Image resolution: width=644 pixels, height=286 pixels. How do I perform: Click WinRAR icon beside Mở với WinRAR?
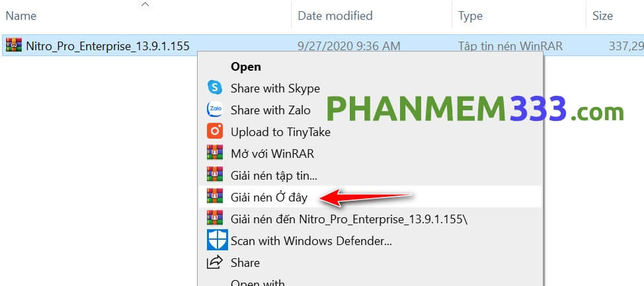[x=214, y=153]
